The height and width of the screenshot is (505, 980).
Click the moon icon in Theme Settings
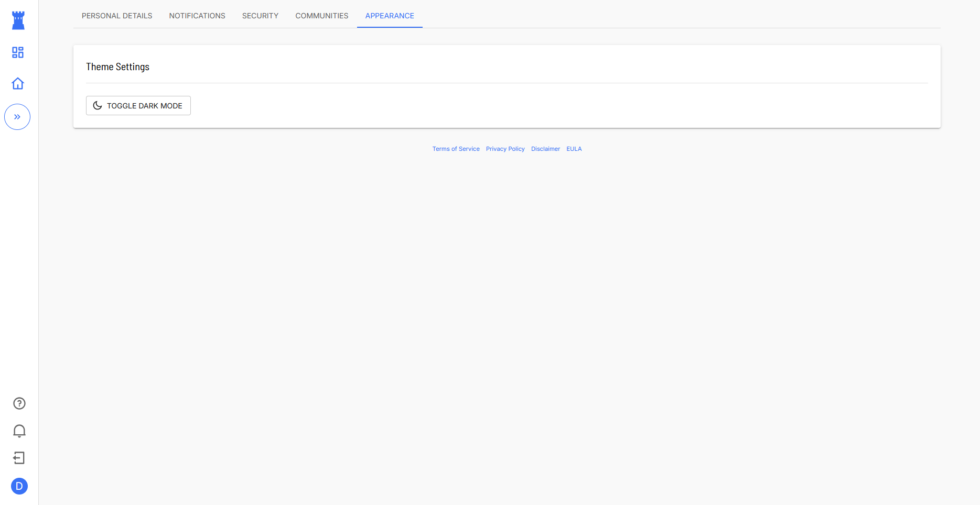(x=98, y=105)
